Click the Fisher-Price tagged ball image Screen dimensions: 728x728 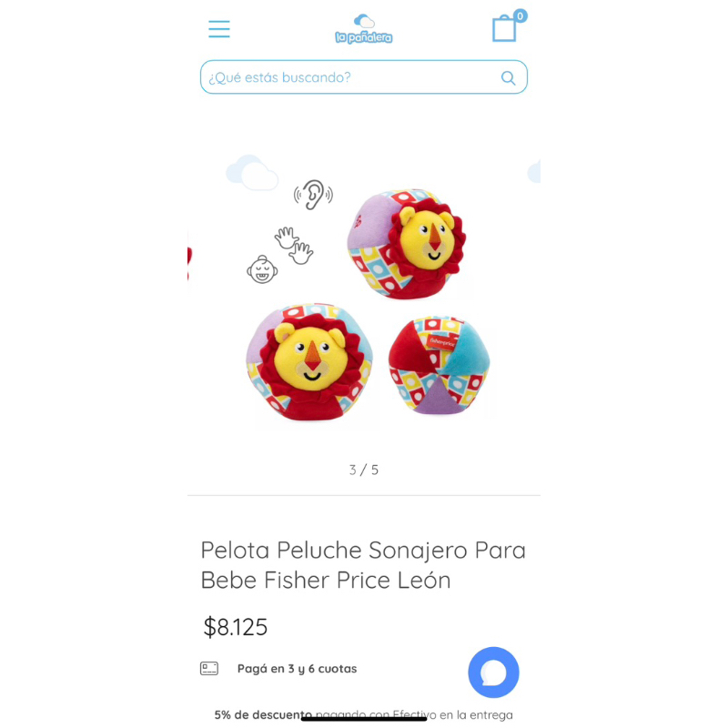pos(440,365)
